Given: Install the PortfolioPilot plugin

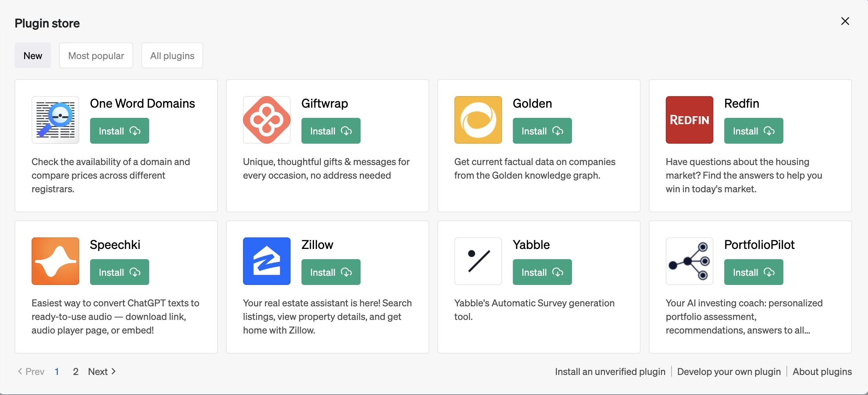Looking at the screenshot, I should 754,272.
